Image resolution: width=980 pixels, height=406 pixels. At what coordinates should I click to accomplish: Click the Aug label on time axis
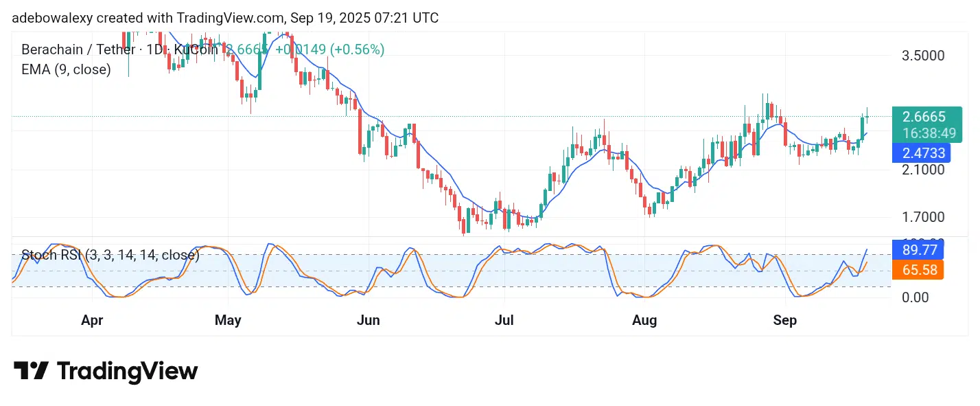pyautogui.click(x=644, y=320)
